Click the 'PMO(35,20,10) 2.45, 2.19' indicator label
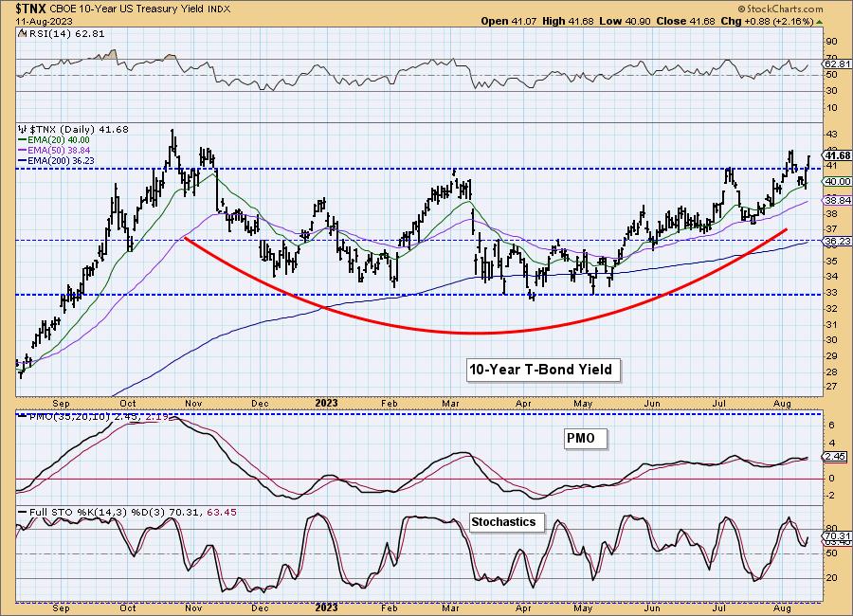The image size is (853, 616). [x=100, y=417]
